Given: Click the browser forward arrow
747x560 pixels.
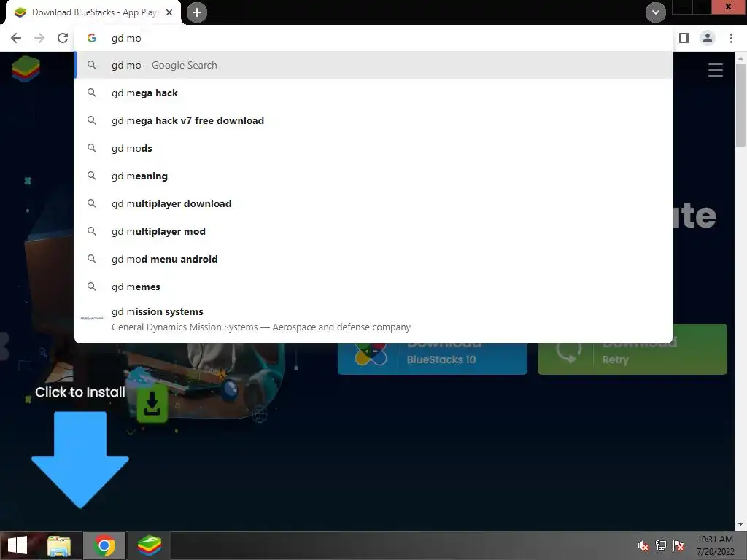Looking at the screenshot, I should pyautogui.click(x=39, y=38).
